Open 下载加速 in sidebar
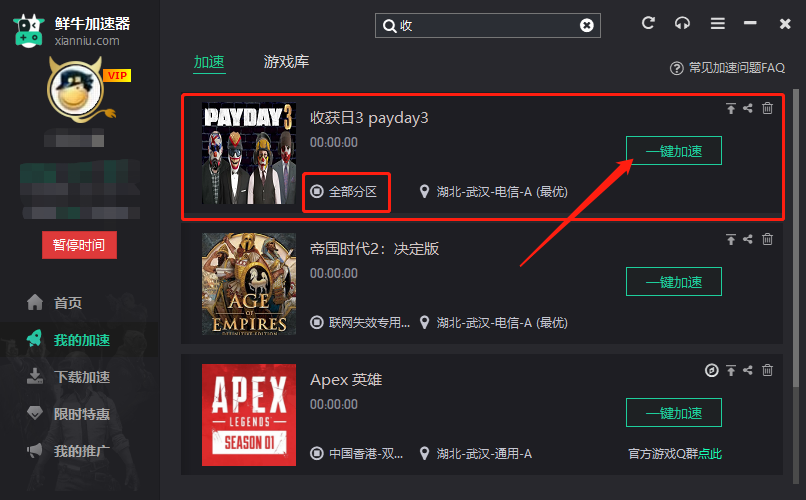The image size is (806, 500). 80,377
